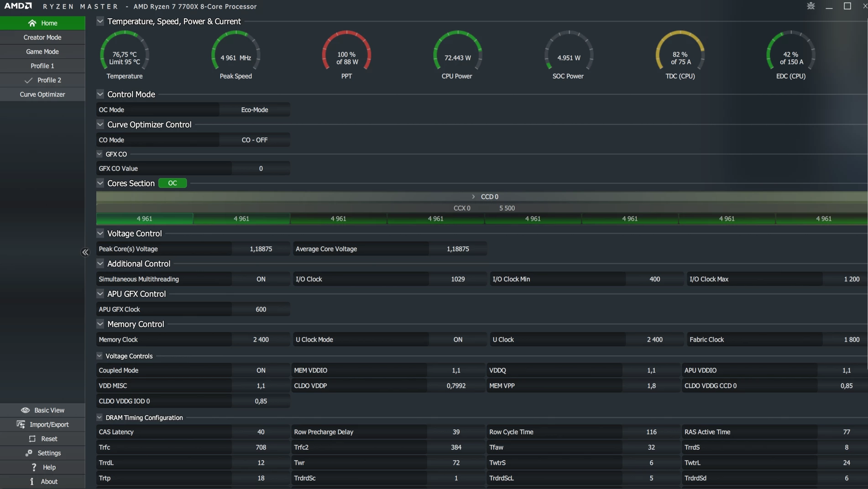Collapse the GFX CO subsection
The height and width of the screenshot is (489, 868).
(99, 154)
